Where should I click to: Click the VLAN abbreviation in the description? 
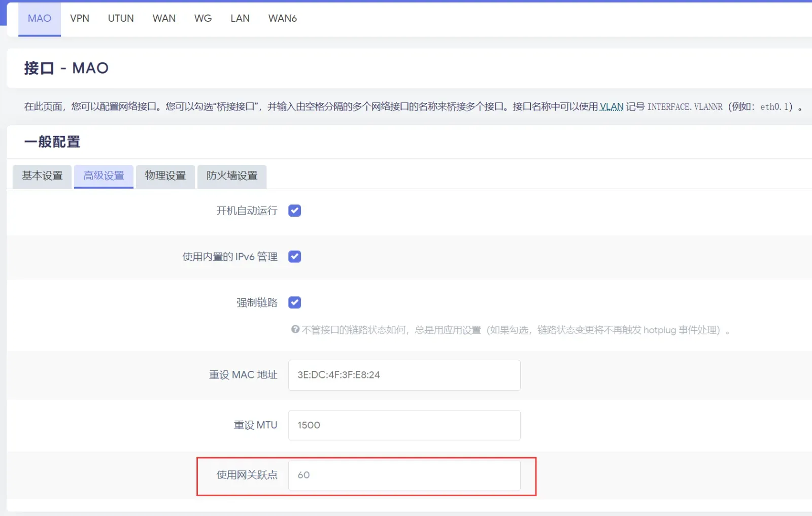pyautogui.click(x=612, y=107)
